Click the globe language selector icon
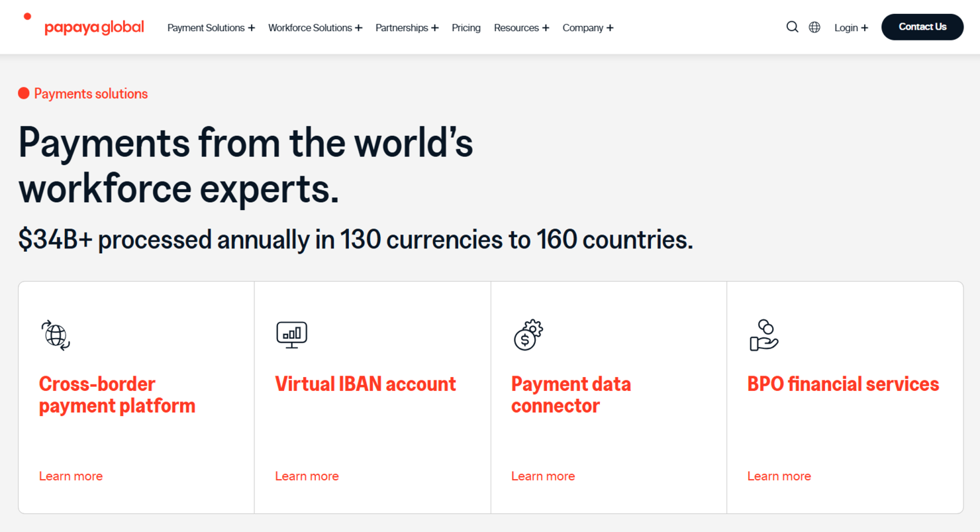This screenshot has height=532, width=980. (814, 27)
